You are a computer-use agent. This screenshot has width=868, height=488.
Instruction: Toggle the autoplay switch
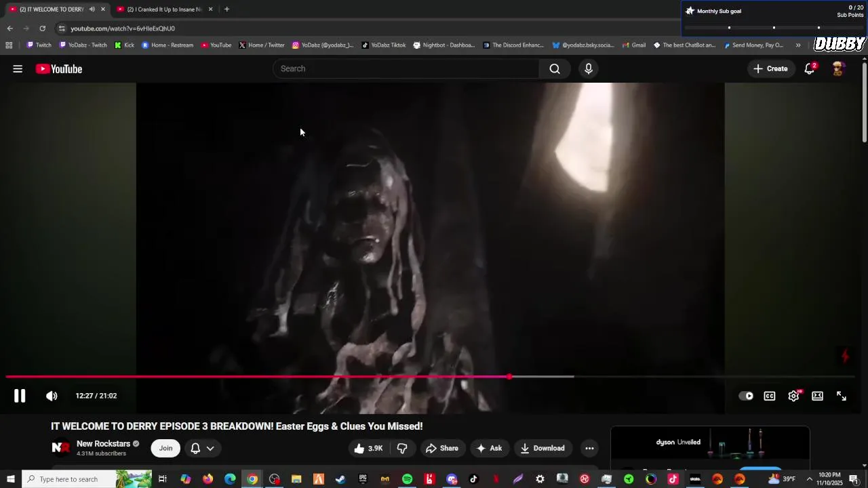pos(746,396)
